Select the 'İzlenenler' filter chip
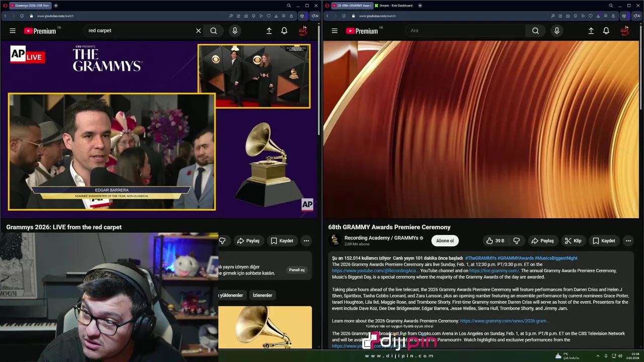Image resolution: width=644 pixels, height=362 pixels. click(262, 295)
